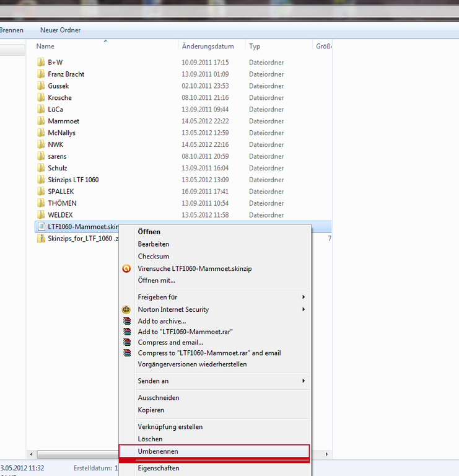Image resolution: width=459 pixels, height=476 pixels.
Task: Click the horizontal scrollbar right arrow
Action: coord(326,454)
